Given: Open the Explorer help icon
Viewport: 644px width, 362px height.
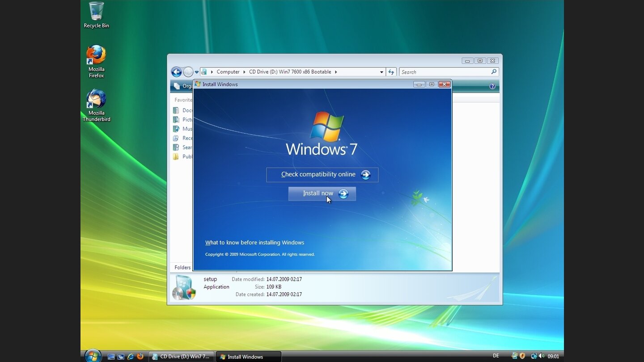Looking at the screenshot, I should pos(492,86).
